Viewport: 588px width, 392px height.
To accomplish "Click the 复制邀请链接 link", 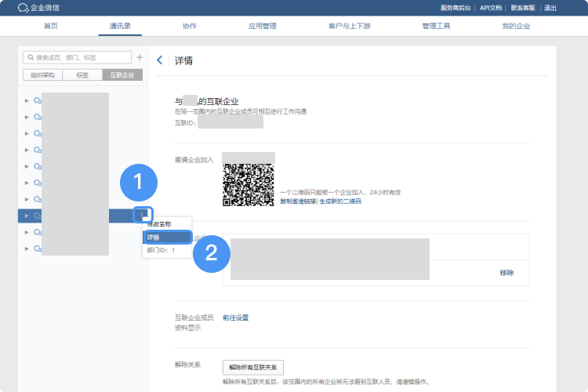I will point(298,201).
